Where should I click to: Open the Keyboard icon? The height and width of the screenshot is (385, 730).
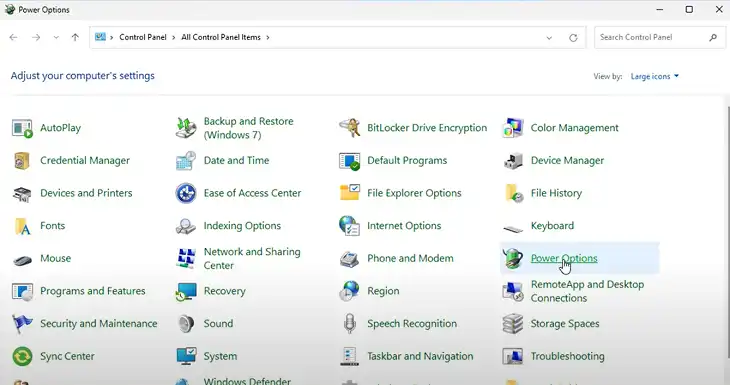[513, 228]
